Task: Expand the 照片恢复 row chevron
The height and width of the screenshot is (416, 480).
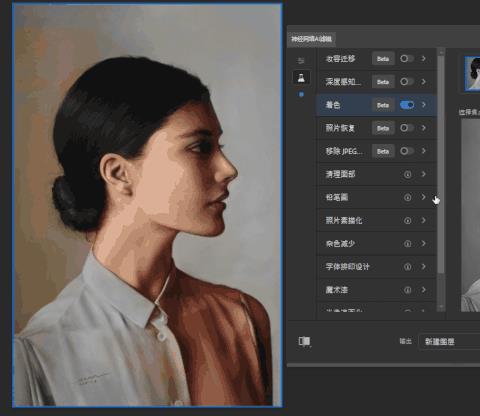Action: point(423,128)
